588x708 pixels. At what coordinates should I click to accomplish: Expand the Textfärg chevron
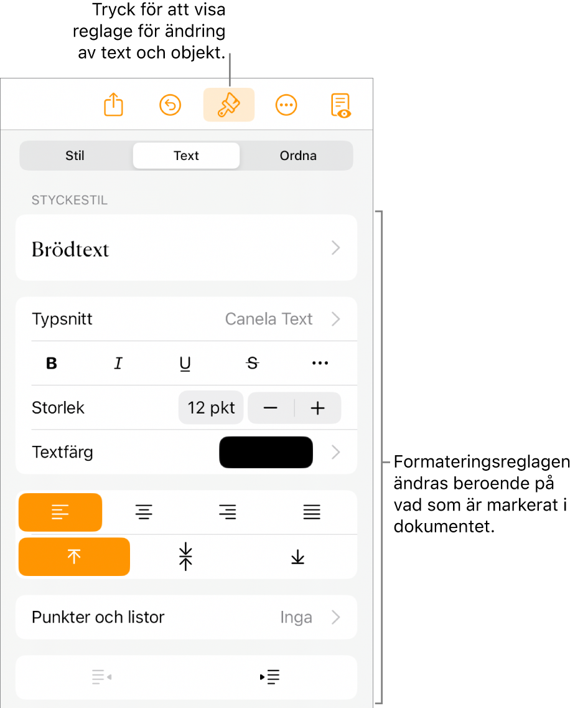(x=335, y=452)
